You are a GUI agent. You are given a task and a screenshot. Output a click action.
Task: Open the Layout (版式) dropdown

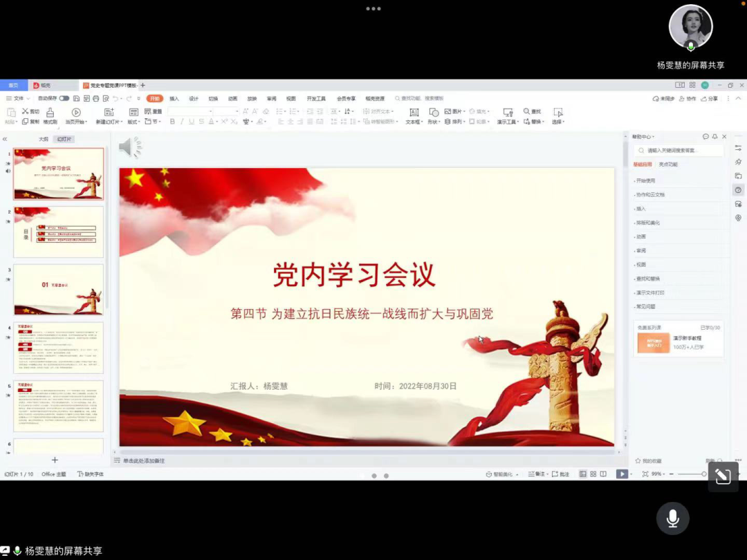(134, 122)
